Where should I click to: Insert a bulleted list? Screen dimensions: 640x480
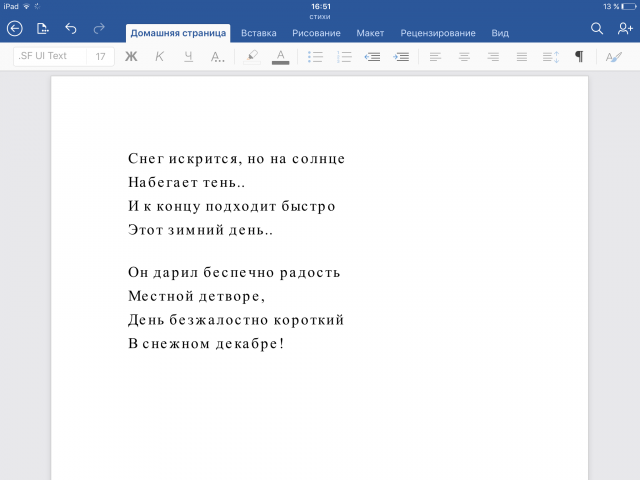point(315,56)
